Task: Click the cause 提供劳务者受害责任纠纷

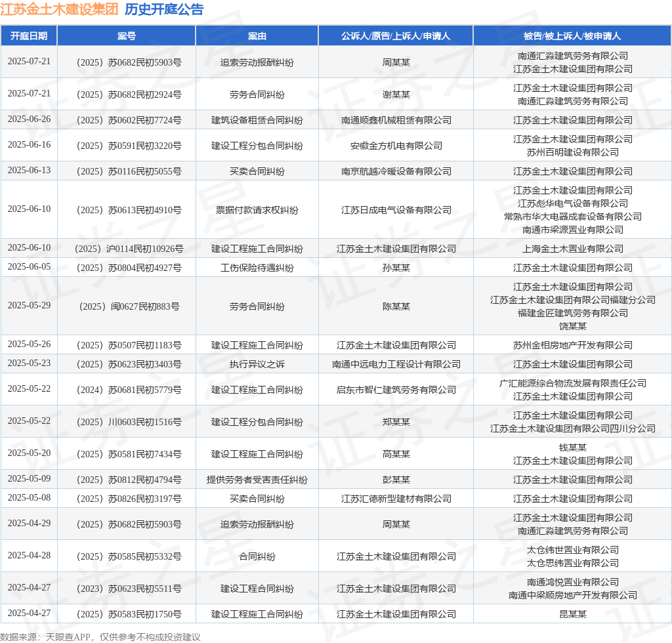Action: click(257, 480)
